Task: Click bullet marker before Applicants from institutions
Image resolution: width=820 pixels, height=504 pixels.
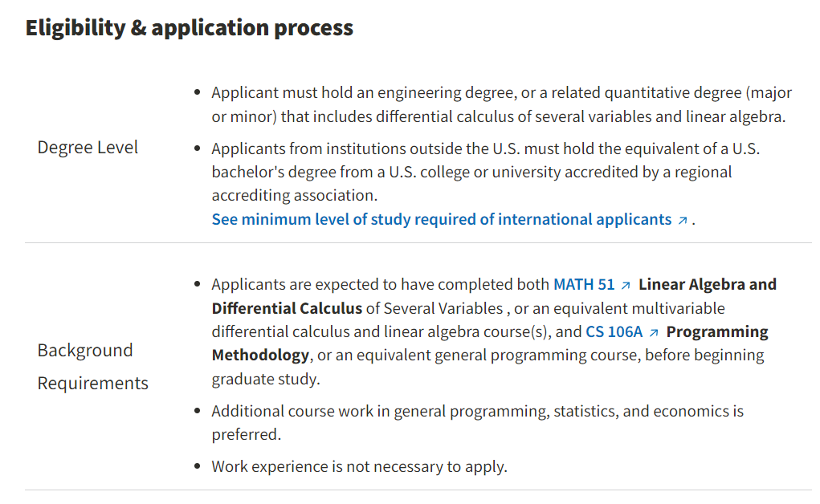Action: 197,148
